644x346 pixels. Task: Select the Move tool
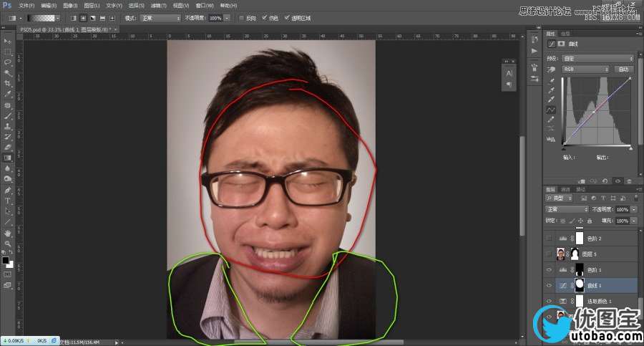pyautogui.click(x=7, y=41)
